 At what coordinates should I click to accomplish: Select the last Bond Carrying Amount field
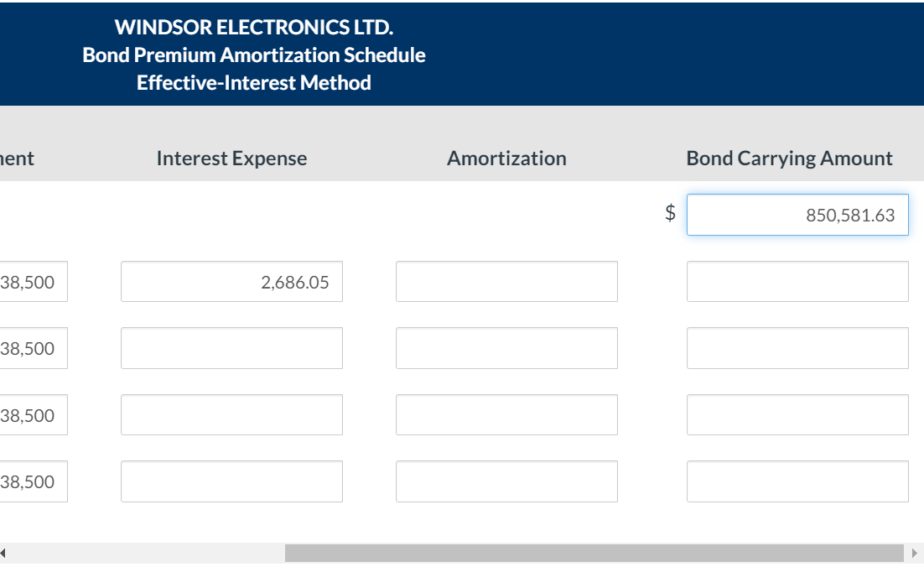click(797, 481)
